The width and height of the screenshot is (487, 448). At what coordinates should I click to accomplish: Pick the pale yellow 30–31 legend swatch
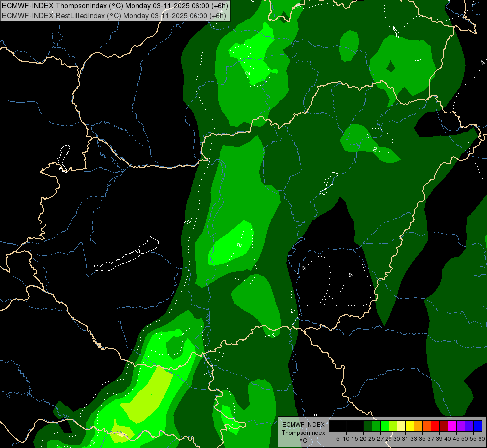pos(401,426)
